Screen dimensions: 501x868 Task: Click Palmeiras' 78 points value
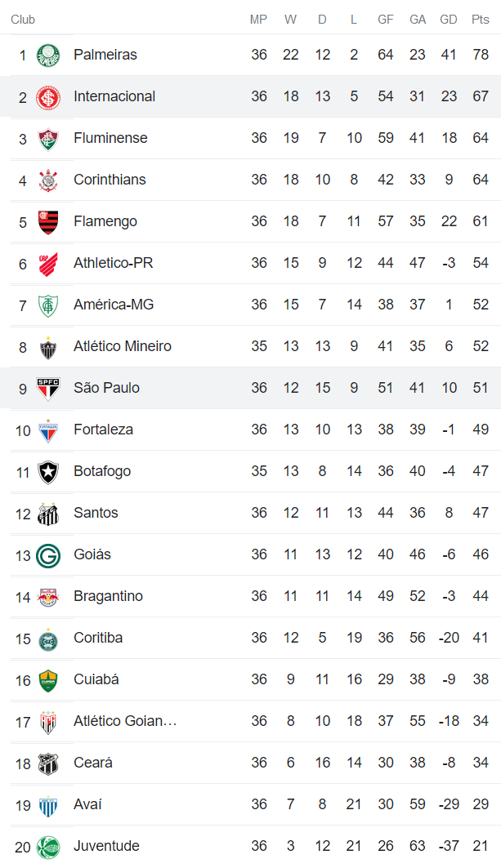click(x=481, y=55)
